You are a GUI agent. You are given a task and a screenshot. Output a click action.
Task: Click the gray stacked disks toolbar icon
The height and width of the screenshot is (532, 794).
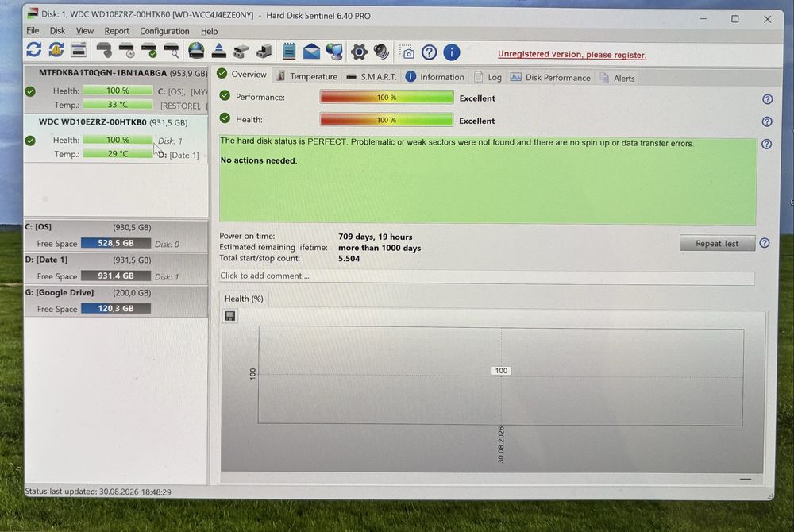tap(241, 51)
